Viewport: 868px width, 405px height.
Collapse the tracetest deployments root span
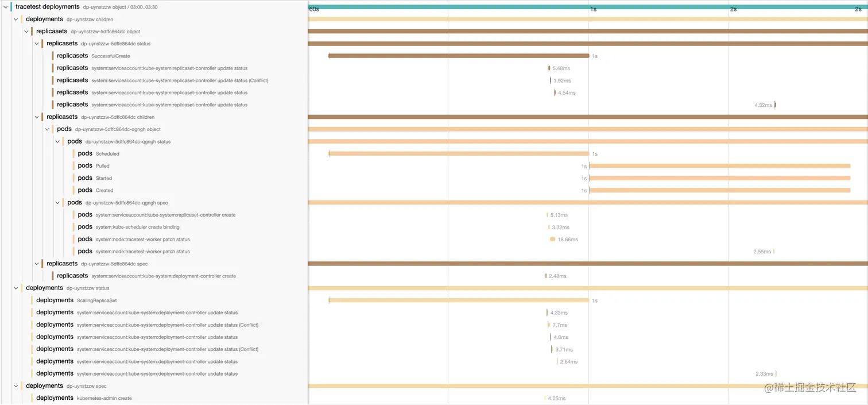coord(6,7)
